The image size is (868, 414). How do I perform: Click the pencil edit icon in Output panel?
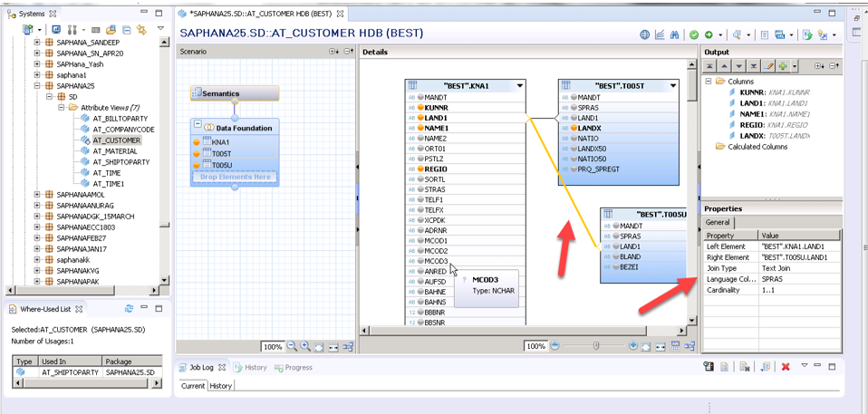(767, 66)
